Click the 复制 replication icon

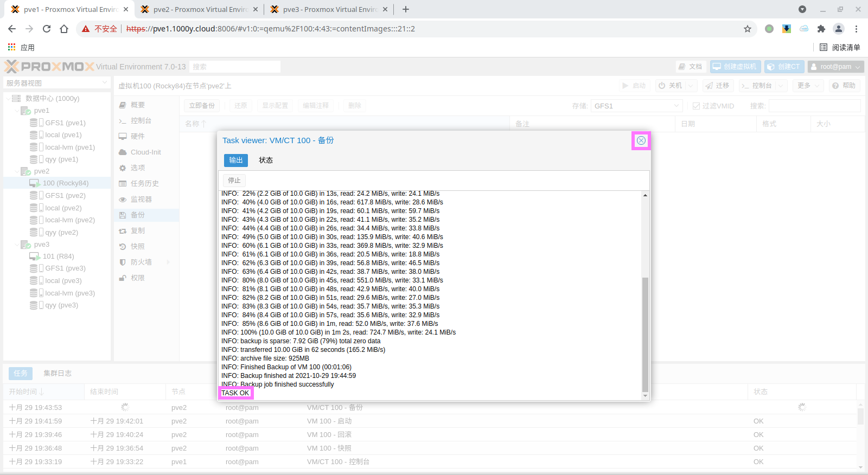[x=123, y=231]
